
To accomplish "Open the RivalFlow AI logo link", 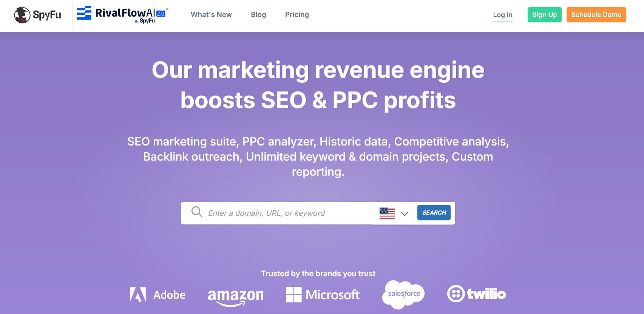I will [x=122, y=15].
